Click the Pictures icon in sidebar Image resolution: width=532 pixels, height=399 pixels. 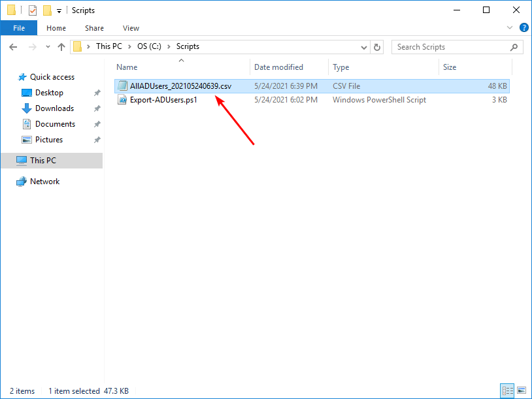tap(26, 139)
